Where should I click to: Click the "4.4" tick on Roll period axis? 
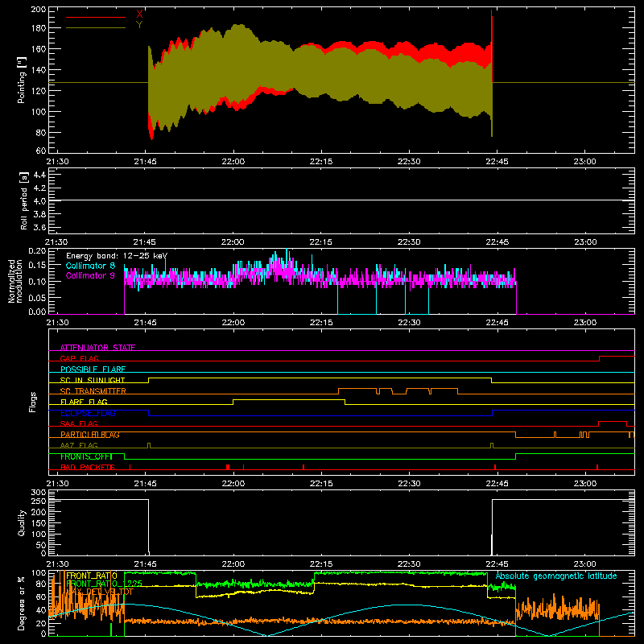pyautogui.click(x=39, y=175)
